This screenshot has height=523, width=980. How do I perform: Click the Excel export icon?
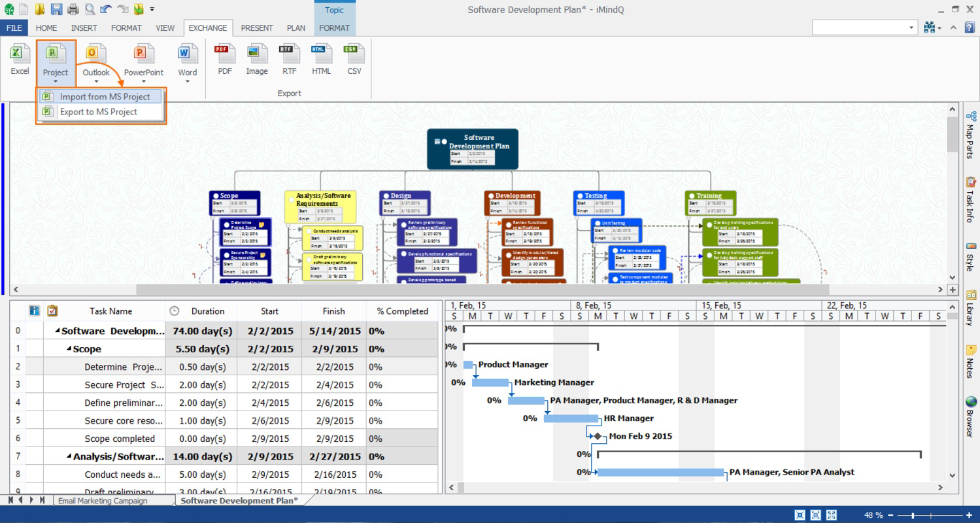pyautogui.click(x=20, y=61)
